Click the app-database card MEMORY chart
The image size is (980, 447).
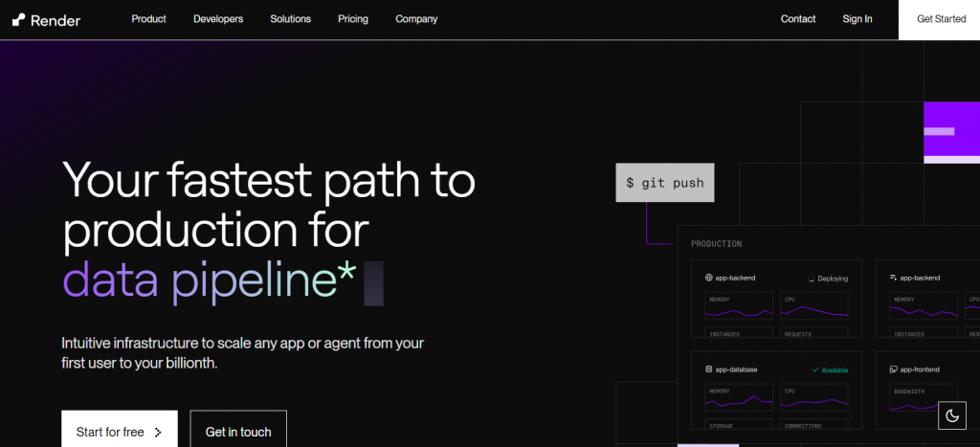coord(739,397)
